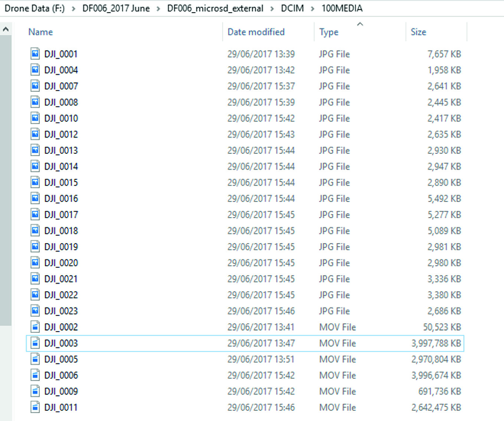Click the Type column header
This screenshot has height=421, width=504.
pyautogui.click(x=329, y=32)
